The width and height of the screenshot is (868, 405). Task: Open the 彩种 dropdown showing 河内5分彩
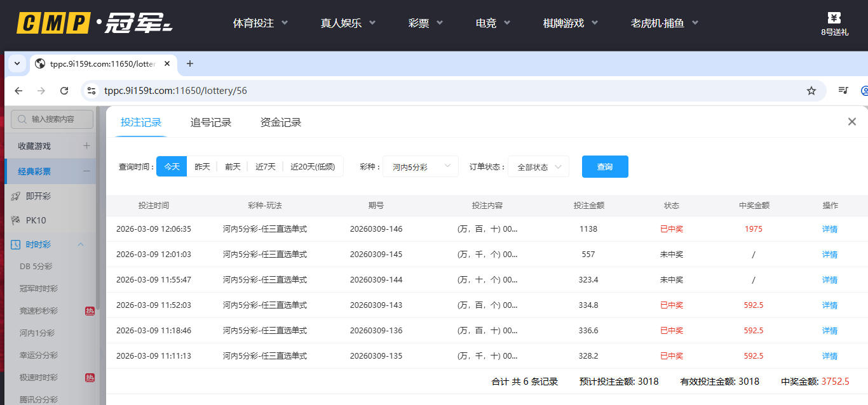[420, 167]
